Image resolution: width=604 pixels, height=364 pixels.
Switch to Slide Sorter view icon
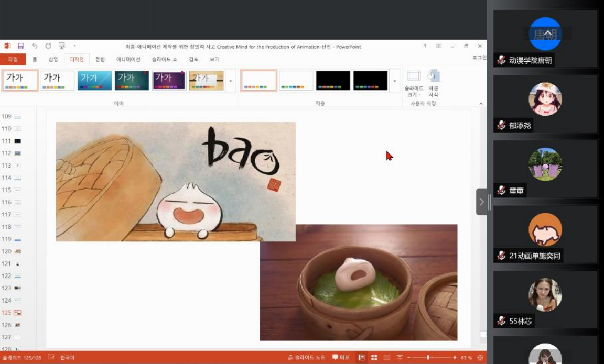[374, 358]
